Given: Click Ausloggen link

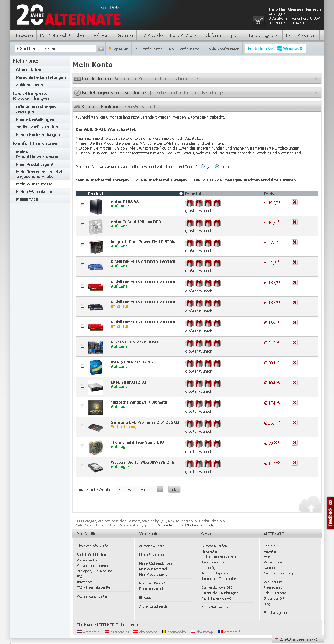Looking at the screenshot, I should 277,14.
